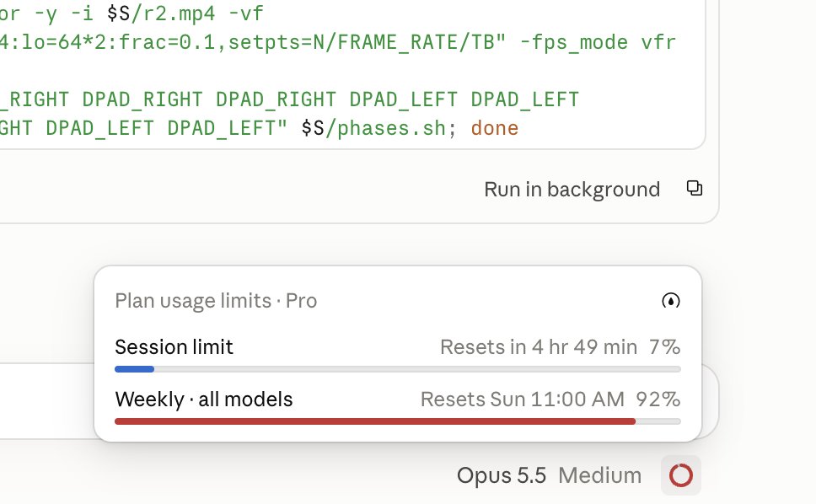Click '-fps_mode vfr' in the command
The height and width of the screenshot is (504, 816).
coord(598,42)
